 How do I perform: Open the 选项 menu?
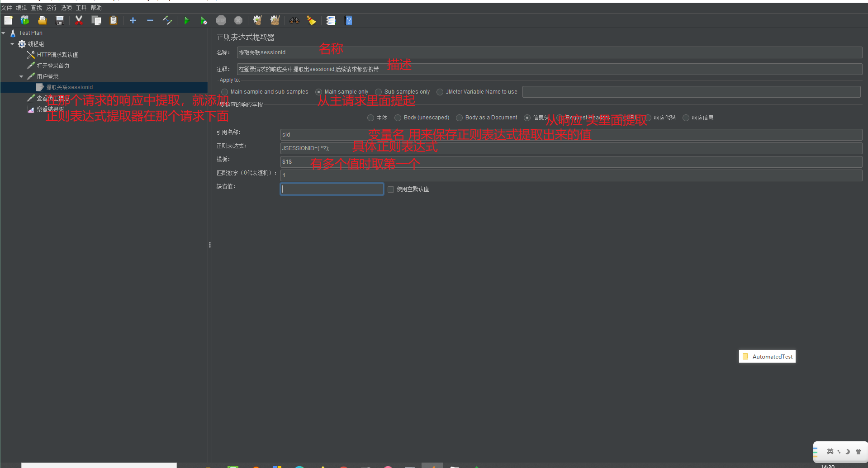pos(66,8)
